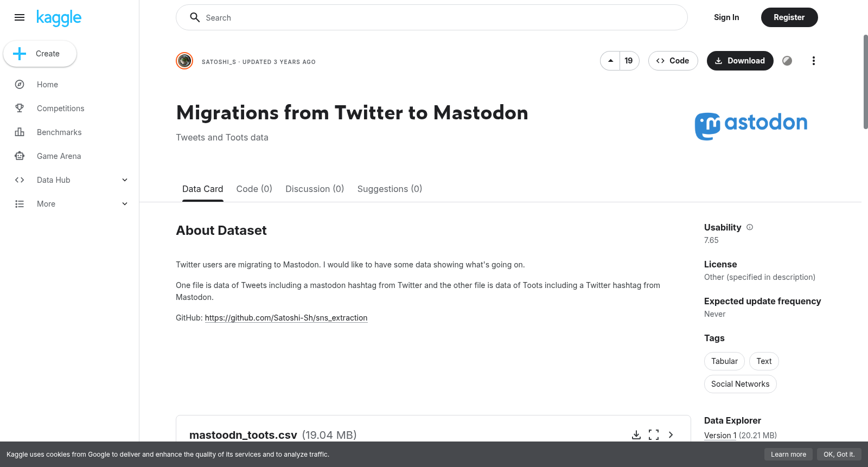Click Learn more about cookies
The image size is (868, 467).
[x=788, y=455]
